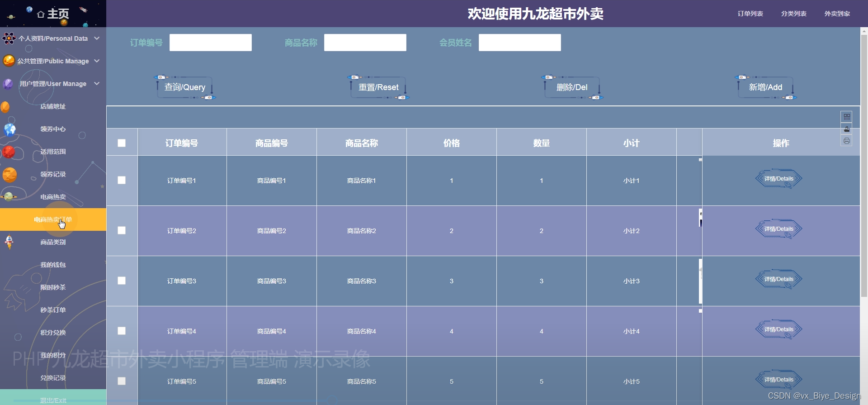Go to 店铺地址 in the sidebar
868x405 pixels.
coord(53,106)
